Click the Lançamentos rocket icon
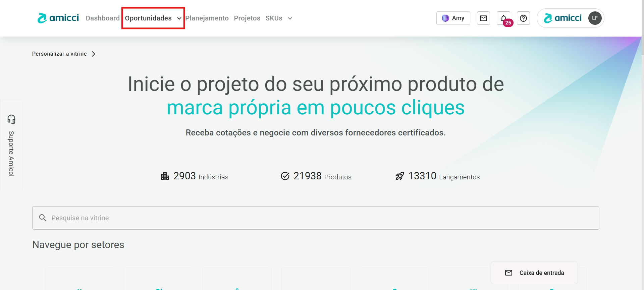 tap(399, 176)
